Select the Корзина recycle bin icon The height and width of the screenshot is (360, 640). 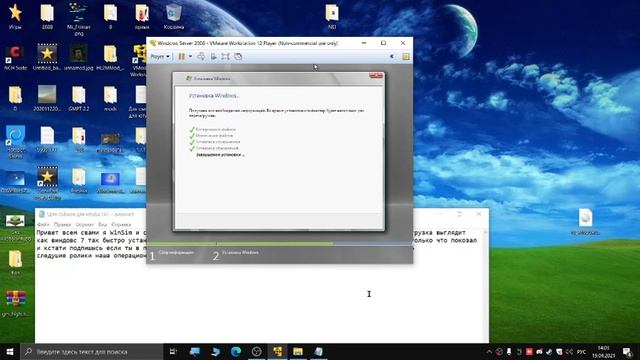[x=174, y=17]
